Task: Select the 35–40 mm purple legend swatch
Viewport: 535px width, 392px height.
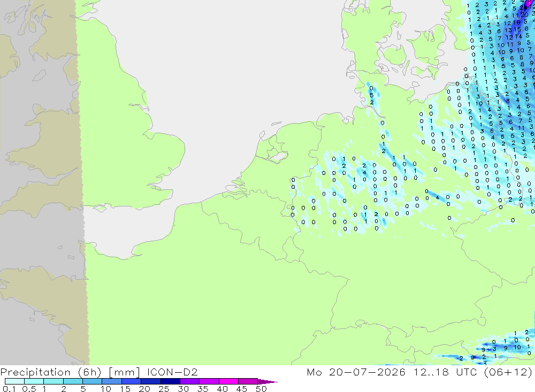Action: point(209,381)
